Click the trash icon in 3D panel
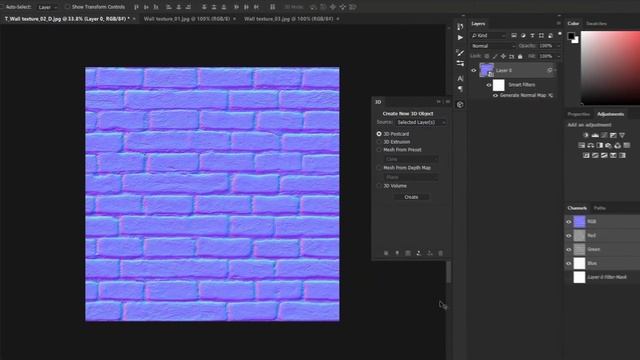This screenshot has height=360, width=640. 441,253
